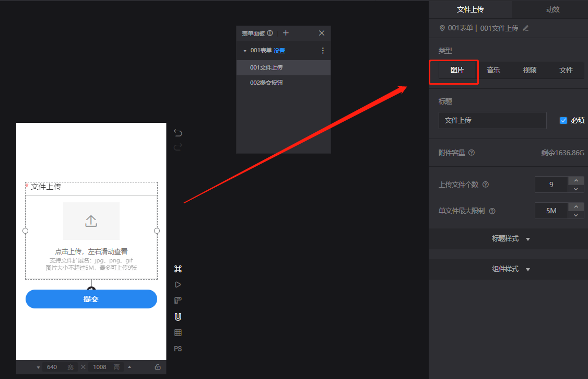The width and height of the screenshot is (588, 379).
Task: Select 音乐 upload type
Action: tap(493, 70)
